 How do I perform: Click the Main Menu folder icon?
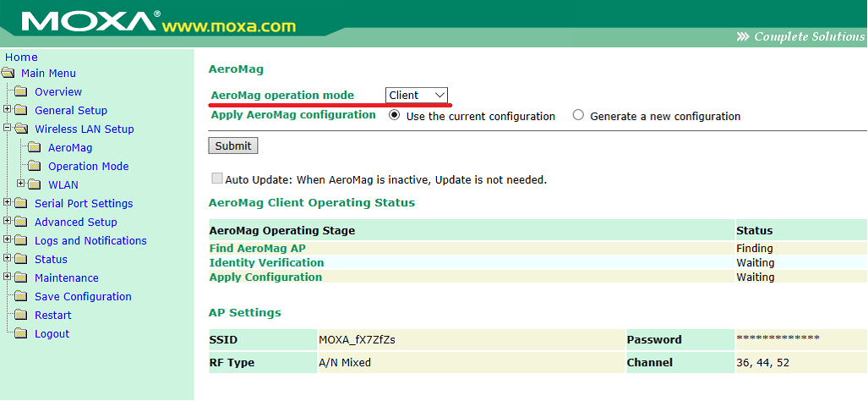[x=8, y=74]
